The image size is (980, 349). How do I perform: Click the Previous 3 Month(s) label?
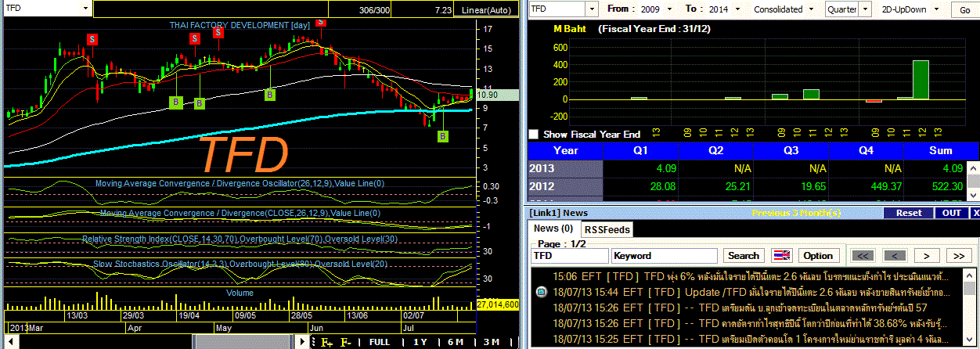[x=797, y=213]
